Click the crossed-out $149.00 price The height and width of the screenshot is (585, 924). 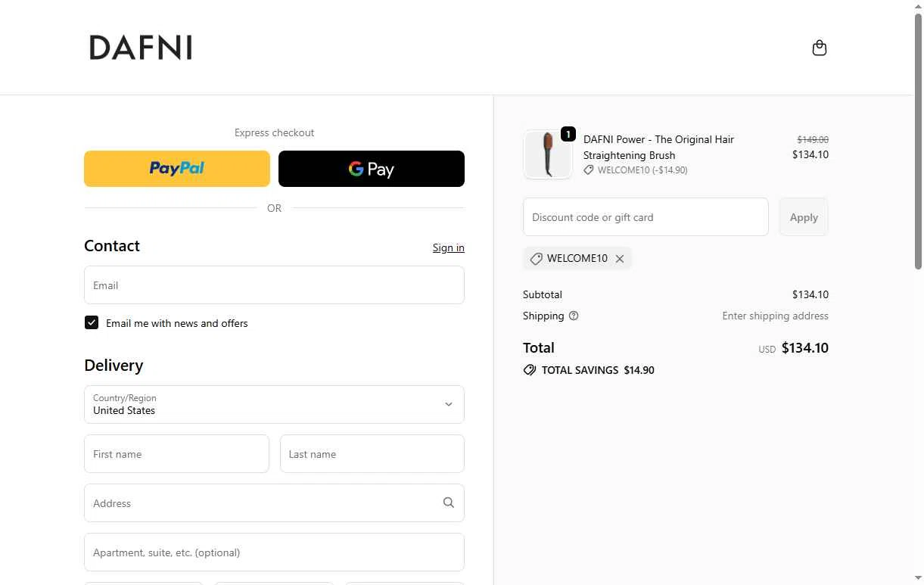(813, 140)
